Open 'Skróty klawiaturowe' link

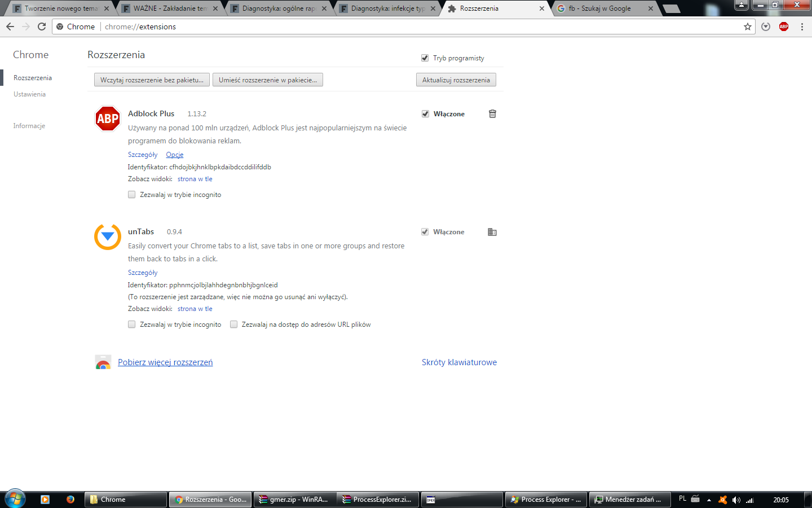(x=459, y=362)
